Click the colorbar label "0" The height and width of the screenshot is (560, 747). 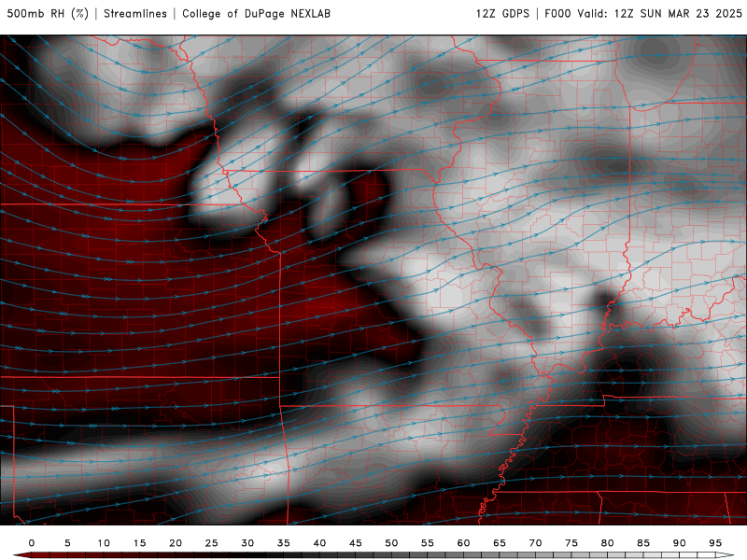32,543
